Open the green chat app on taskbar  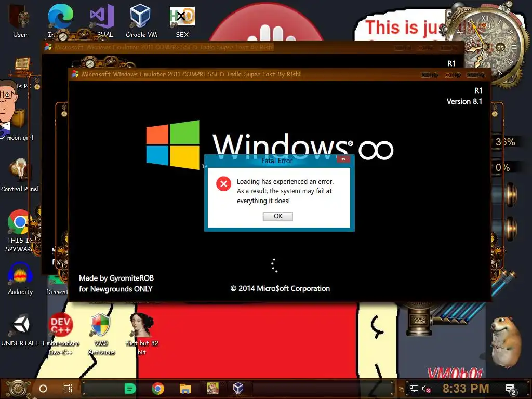click(130, 389)
